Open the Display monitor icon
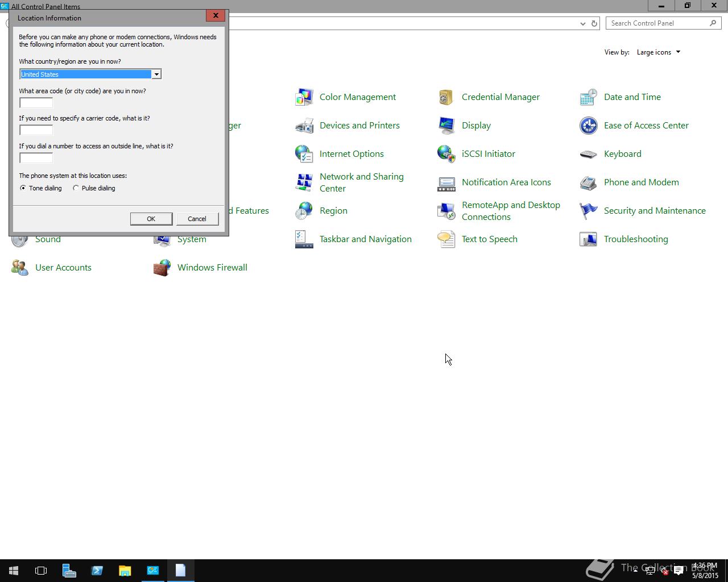This screenshot has height=582, width=728. coord(446,126)
